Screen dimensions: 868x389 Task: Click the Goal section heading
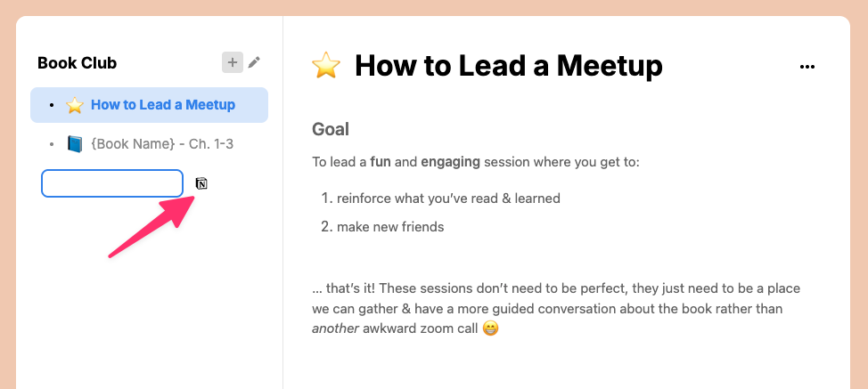[331, 129]
